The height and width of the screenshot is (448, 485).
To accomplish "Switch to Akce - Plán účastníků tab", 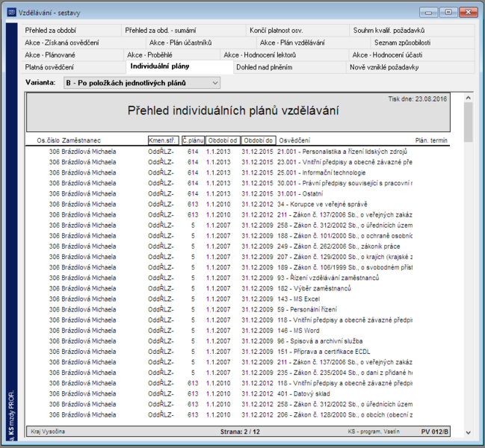I will click(x=201, y=43).
